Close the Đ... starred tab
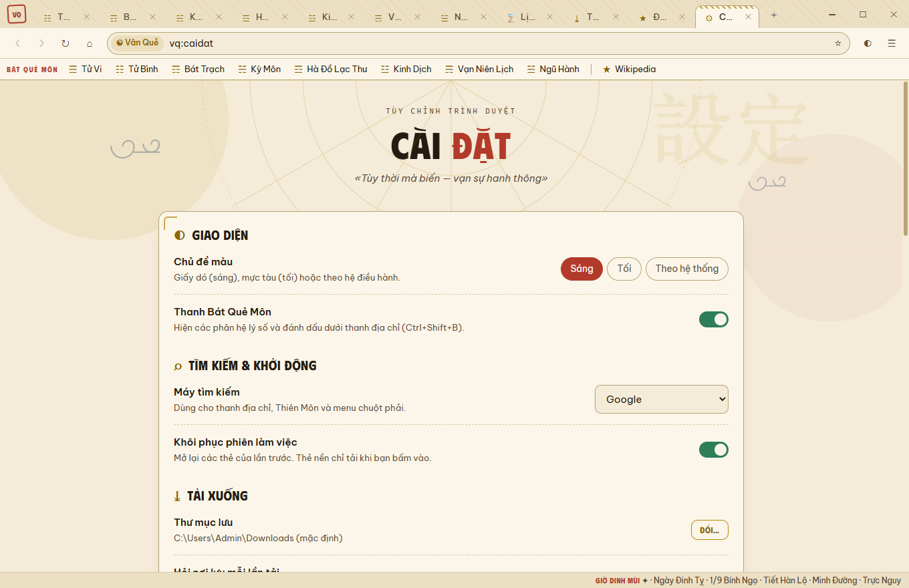909x588 pixels. pos(683,17)
